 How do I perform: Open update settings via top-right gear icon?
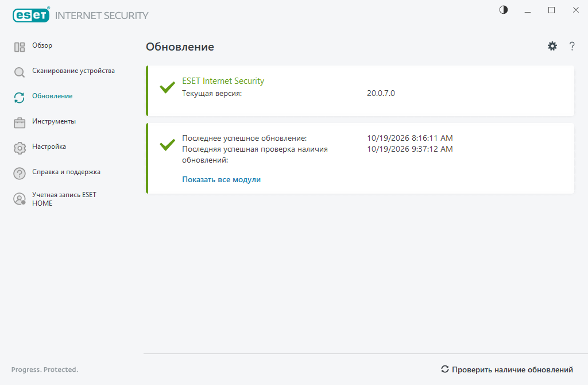point(552,46)
